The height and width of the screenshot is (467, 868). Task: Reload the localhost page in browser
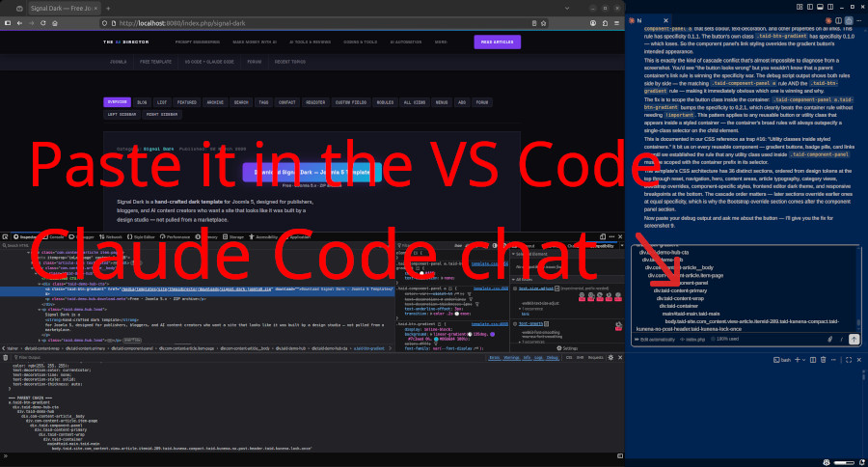coord(42,23)
